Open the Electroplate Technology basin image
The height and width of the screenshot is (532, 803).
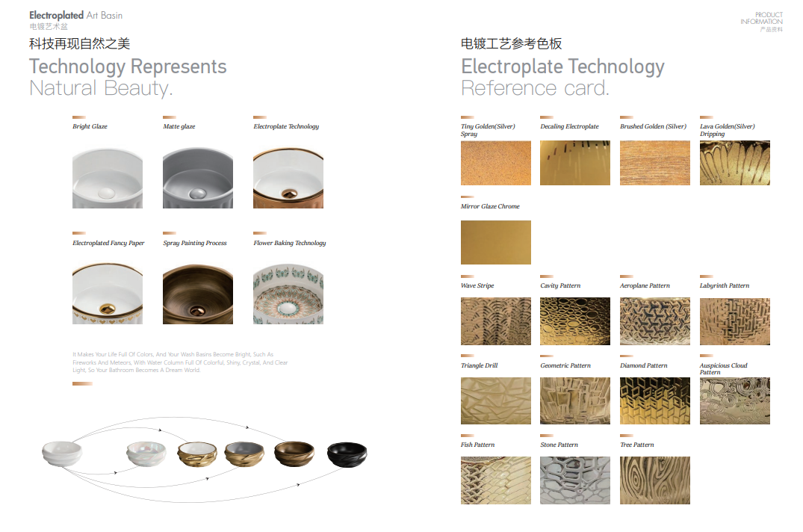tap(288, 178)
